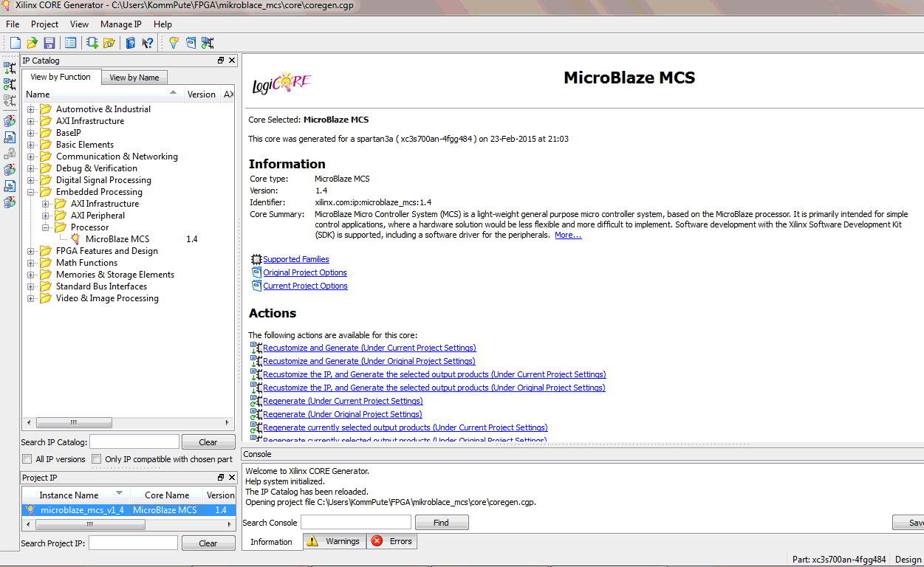Switch to the Errors console tab
This screenshot has height=567, width=924.
pyautogui.click(x=392, y=541)
